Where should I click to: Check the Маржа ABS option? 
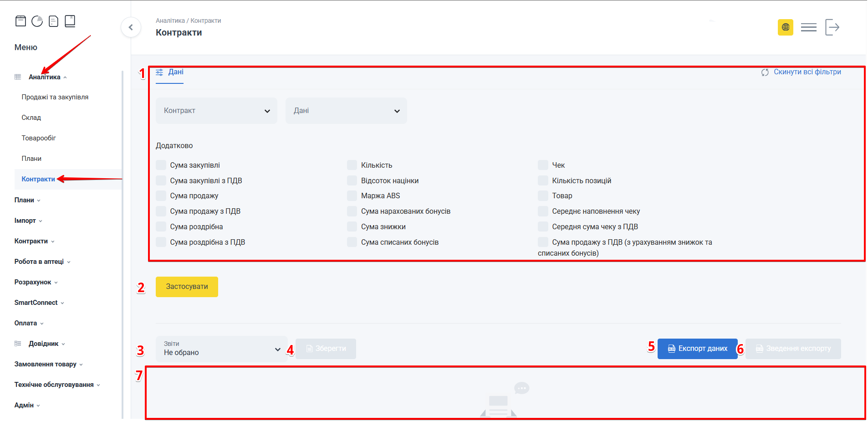click(x=352, y=196)
